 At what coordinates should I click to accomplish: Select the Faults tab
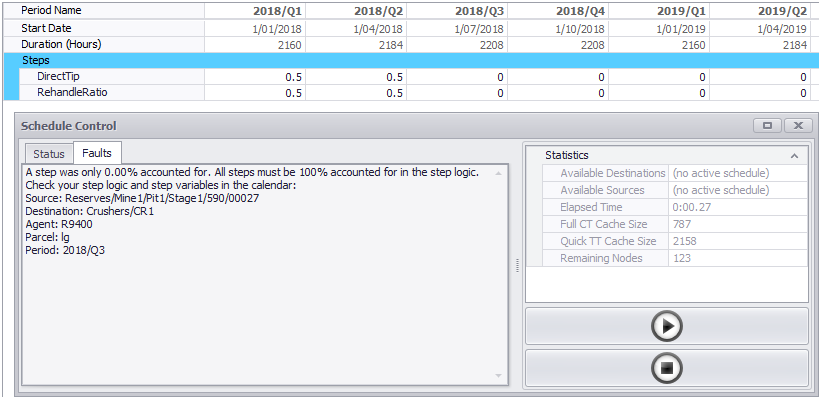(97, 153)
